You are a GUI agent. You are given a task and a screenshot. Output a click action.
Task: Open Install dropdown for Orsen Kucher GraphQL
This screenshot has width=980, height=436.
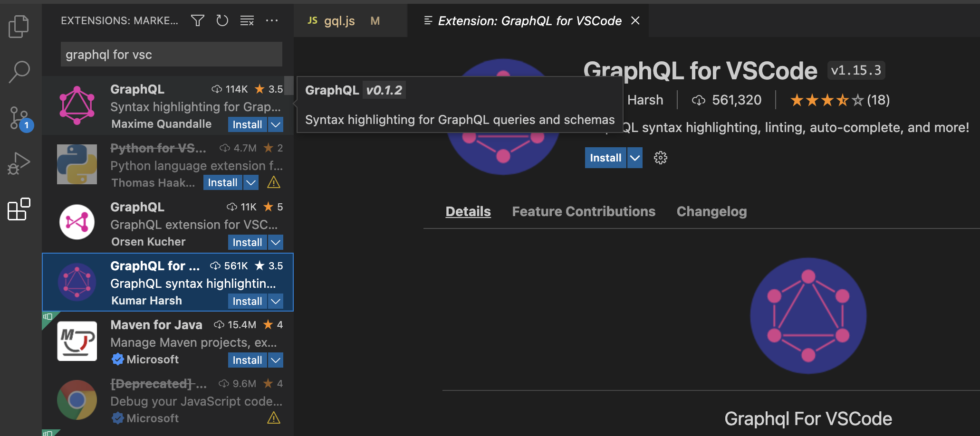pyautogui.click(x=276, y=242)
